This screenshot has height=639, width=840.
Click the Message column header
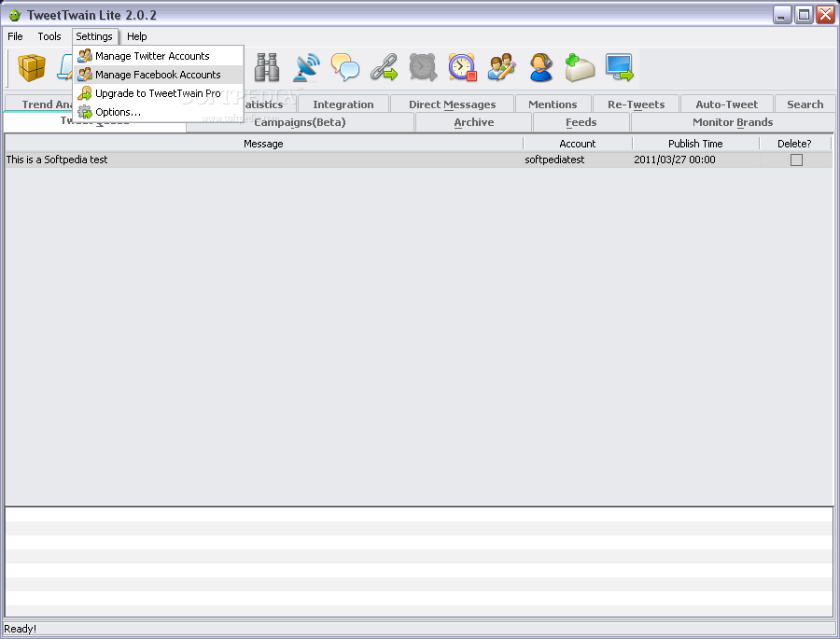(263, 144)
